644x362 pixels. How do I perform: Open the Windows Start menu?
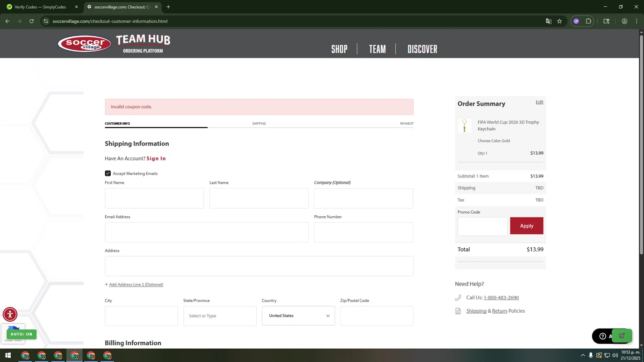[8, 355]
